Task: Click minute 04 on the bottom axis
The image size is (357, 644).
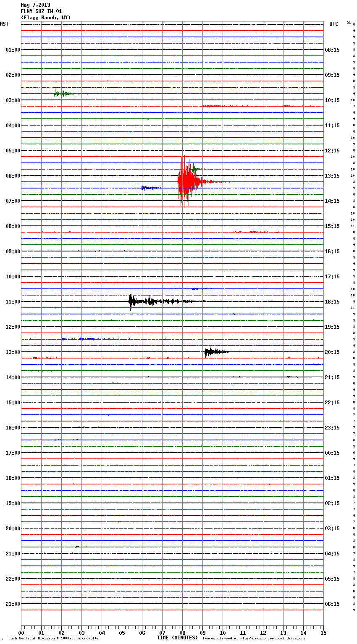Action: click(102, 633)
